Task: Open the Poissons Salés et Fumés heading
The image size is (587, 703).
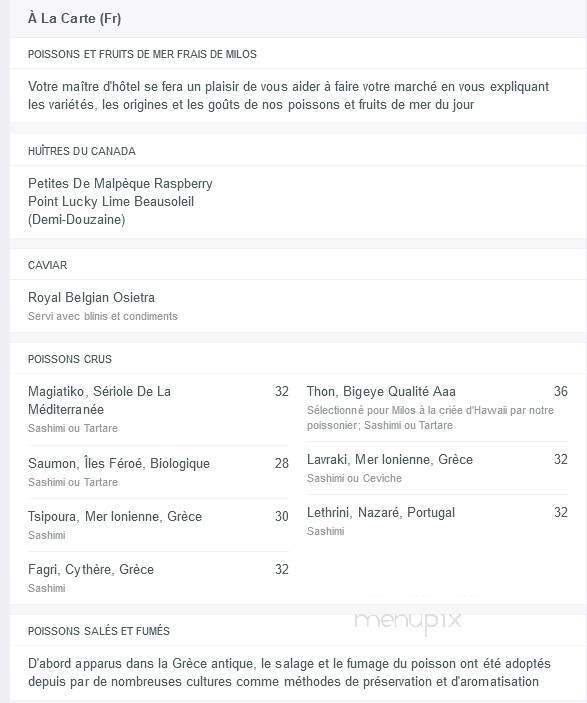Action: (x=99, y=631)
